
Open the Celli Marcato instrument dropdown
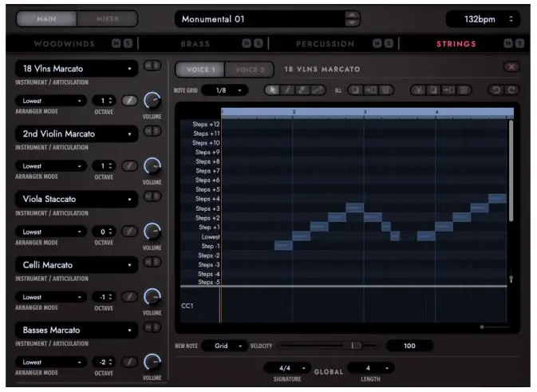[x=77, y=265]
